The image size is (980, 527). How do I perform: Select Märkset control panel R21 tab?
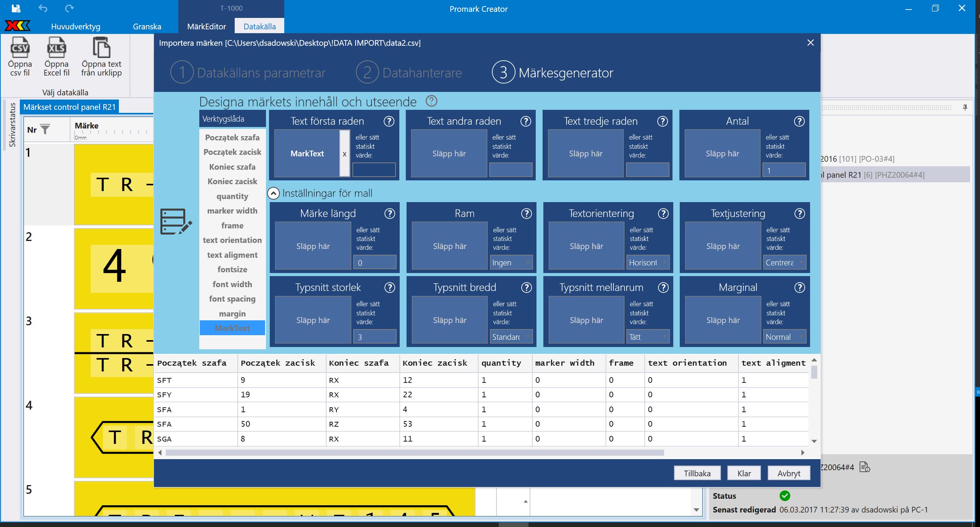69,107
